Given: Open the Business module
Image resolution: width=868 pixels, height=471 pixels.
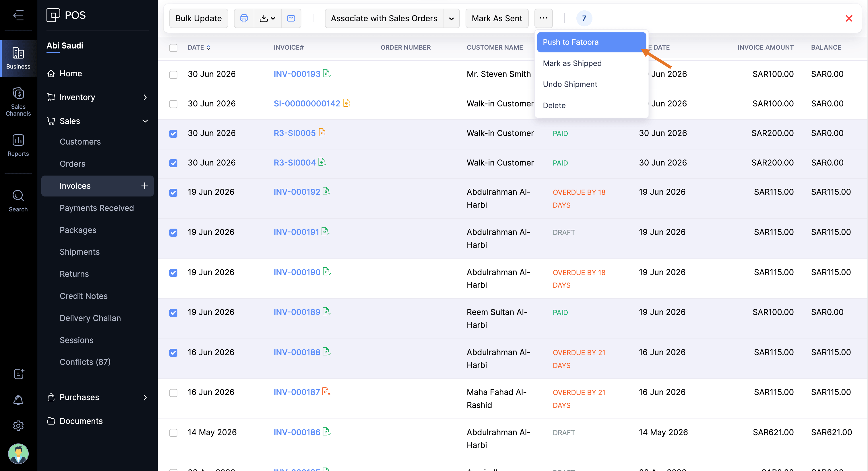Looking at the screenshot, I should tap(18, 58).
